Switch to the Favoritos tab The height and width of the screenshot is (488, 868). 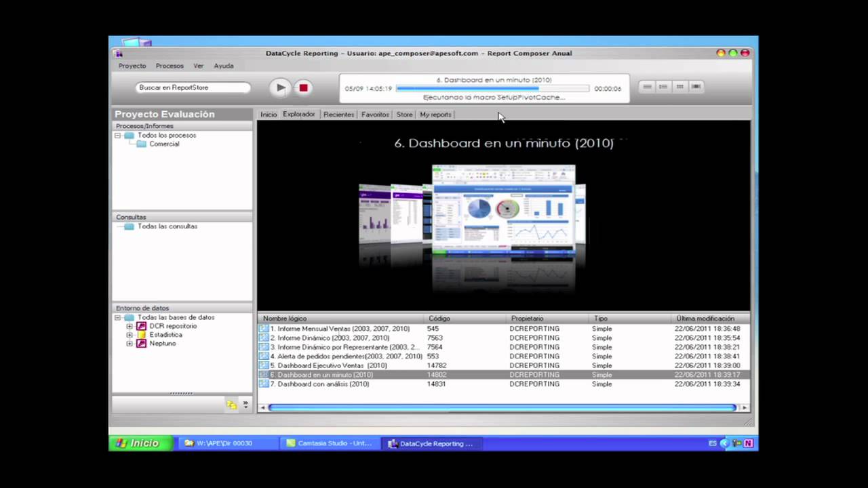(375, 115)
